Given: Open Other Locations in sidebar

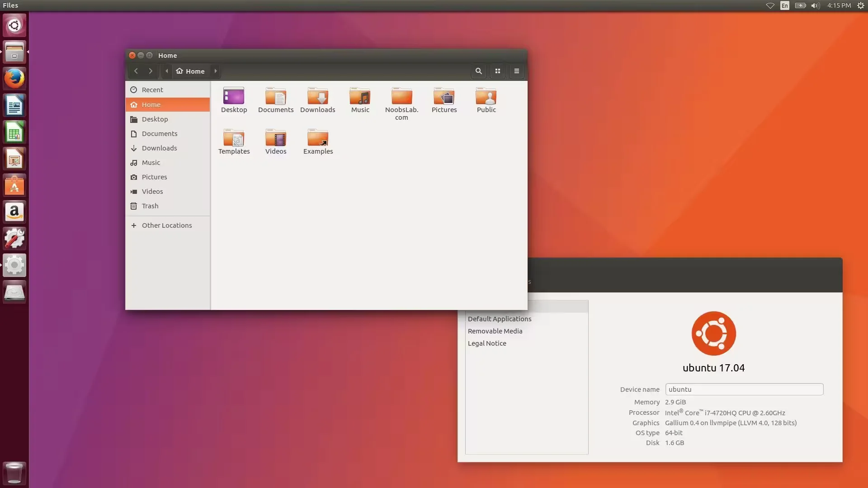Looking at the screenshot, I should (166, 225).
